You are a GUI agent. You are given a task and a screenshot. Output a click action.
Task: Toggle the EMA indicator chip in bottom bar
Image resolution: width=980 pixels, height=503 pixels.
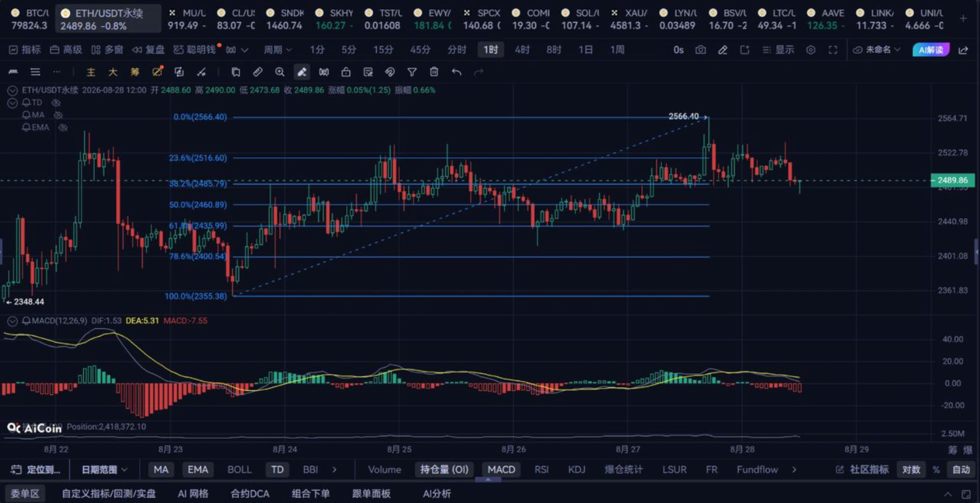tap(197, 470)
